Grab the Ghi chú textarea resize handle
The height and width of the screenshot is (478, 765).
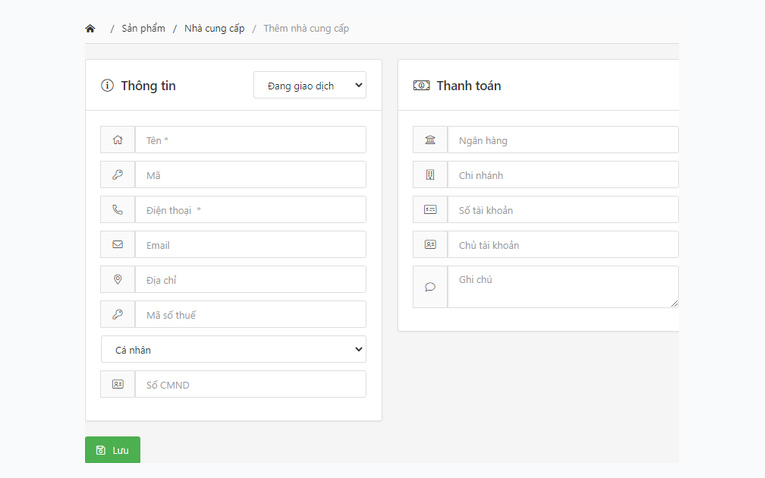coord(674,303)
